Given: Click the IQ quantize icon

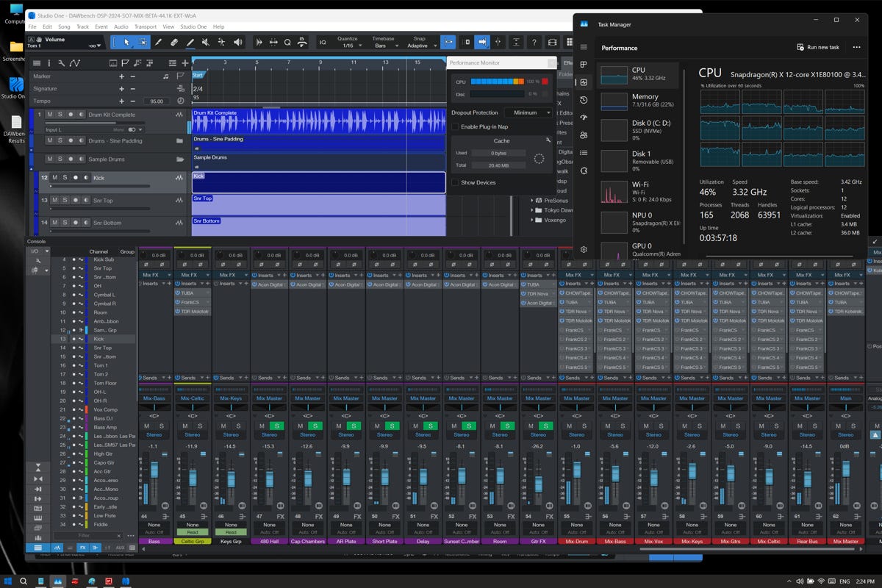Looking at the screenshot, I should 322,42.
